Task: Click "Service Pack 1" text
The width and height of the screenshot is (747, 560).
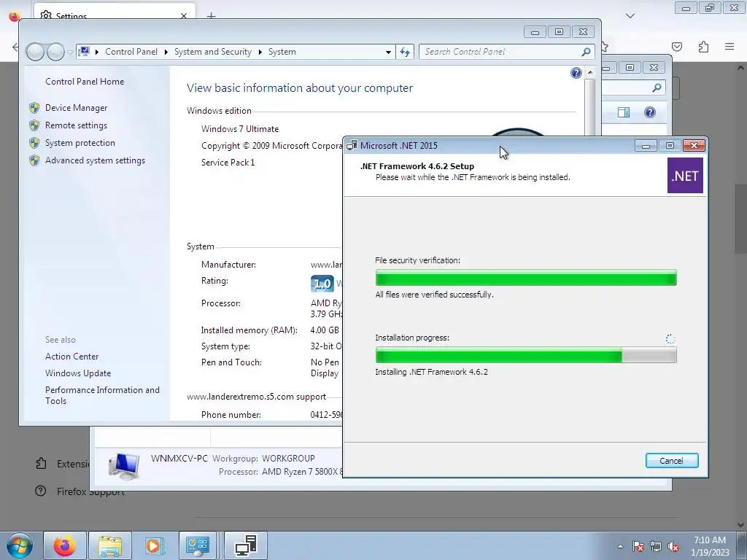Action: (228, 163)
